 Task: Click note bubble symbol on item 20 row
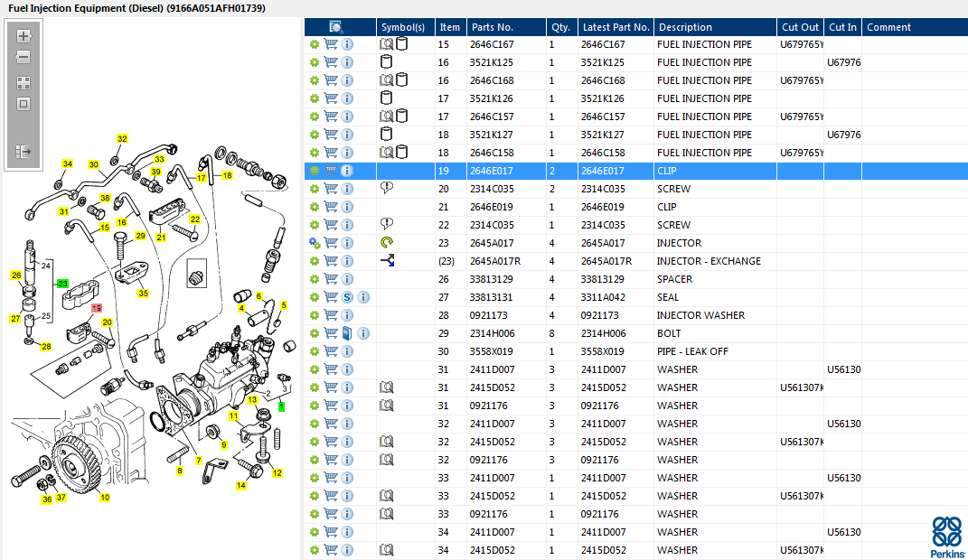[x=387, y=188]
